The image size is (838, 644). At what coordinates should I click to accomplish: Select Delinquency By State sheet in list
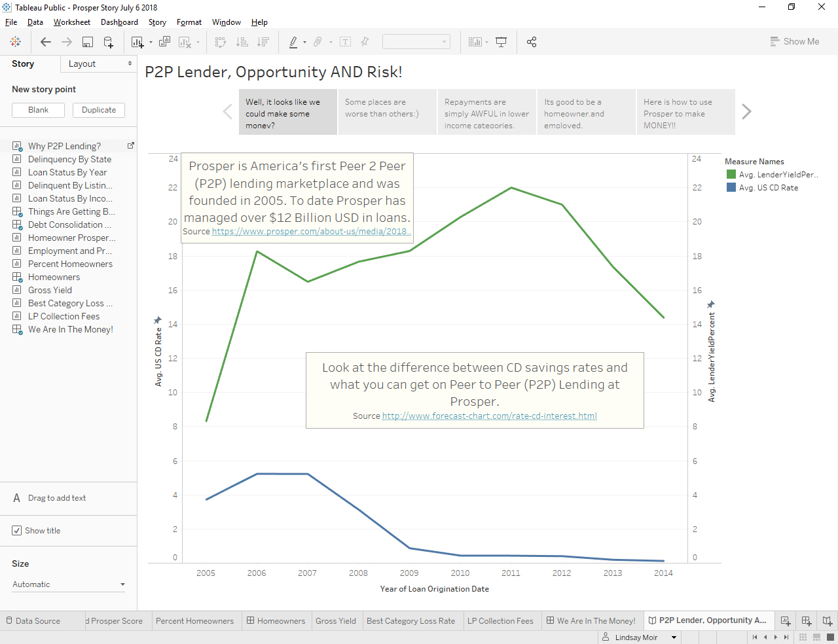coord(69,159)
